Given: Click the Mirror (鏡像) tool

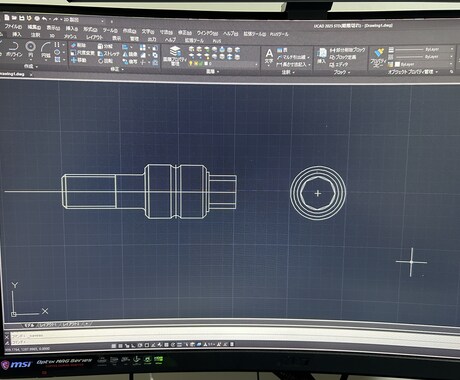Looking at the screenshot, I should pos(130,54).
